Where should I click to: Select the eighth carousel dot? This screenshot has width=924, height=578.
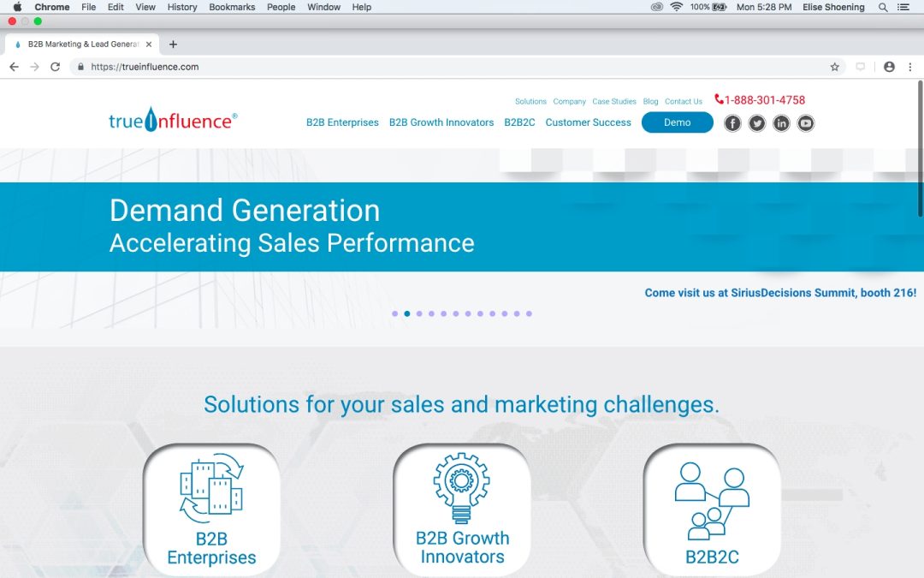(x=480, y=313)
